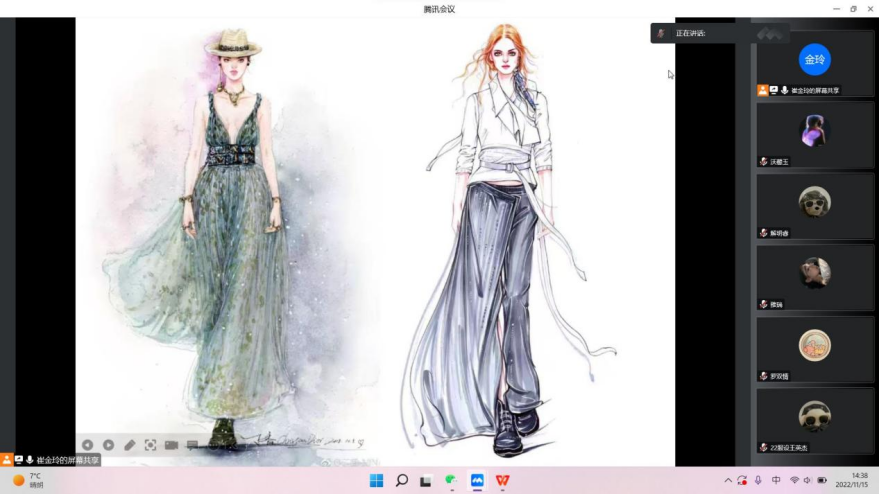The image size is (879, 495).
Task: Switch to the Tencent Meeting taskbar icon
Action: 477,480
